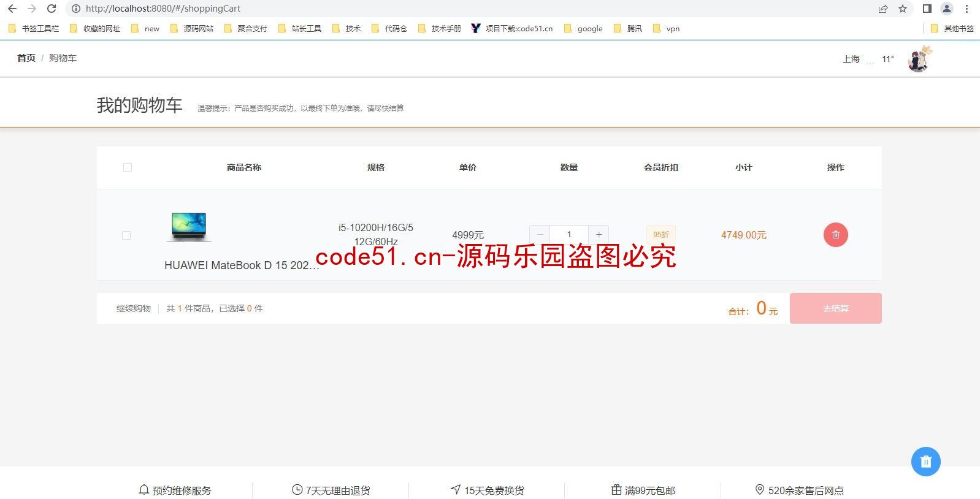Open the HUAWEI MateBook D 15 product name
980x499 pixels.
pyautogui.click(x=242, y=265)
